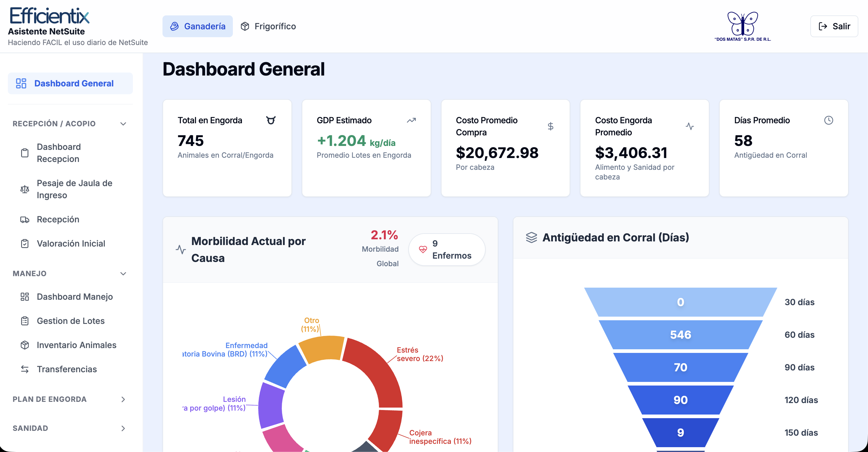Click the grid icon beside Dashboard Manejo
The height and width of the screenshot is (452, 868).
24,297
